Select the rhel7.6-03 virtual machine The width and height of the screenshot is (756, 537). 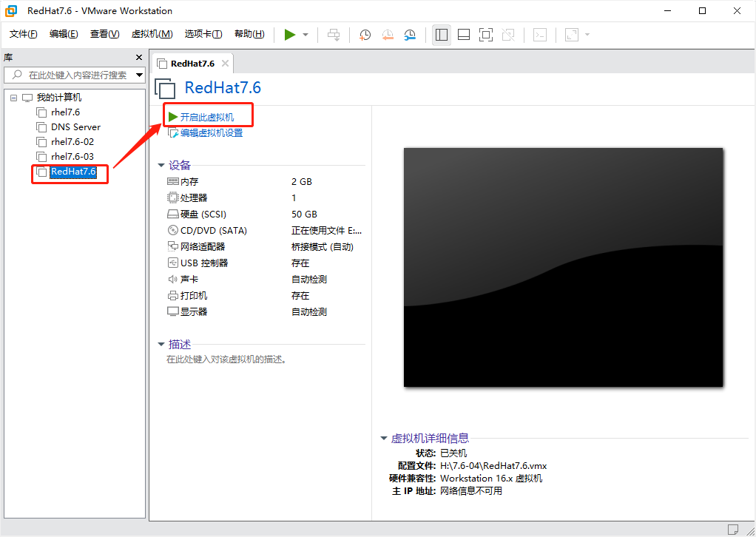72,157
